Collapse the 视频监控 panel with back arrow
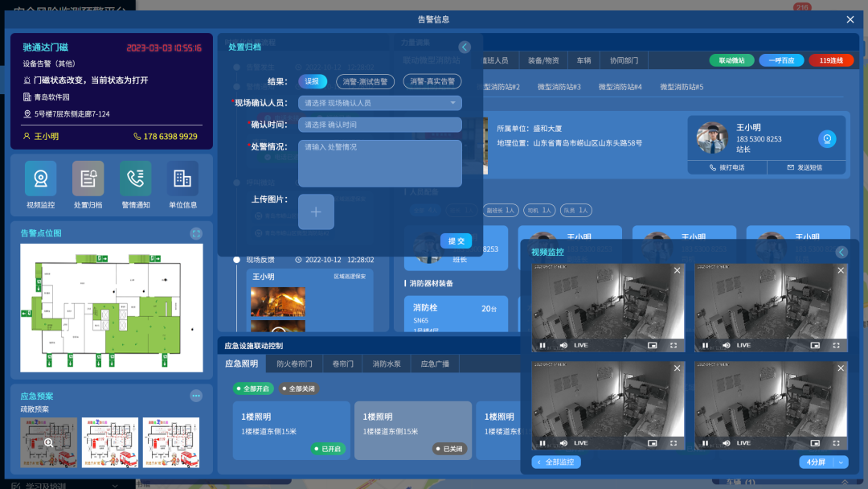This screenshot has width=868, height=489. [841, 252]
